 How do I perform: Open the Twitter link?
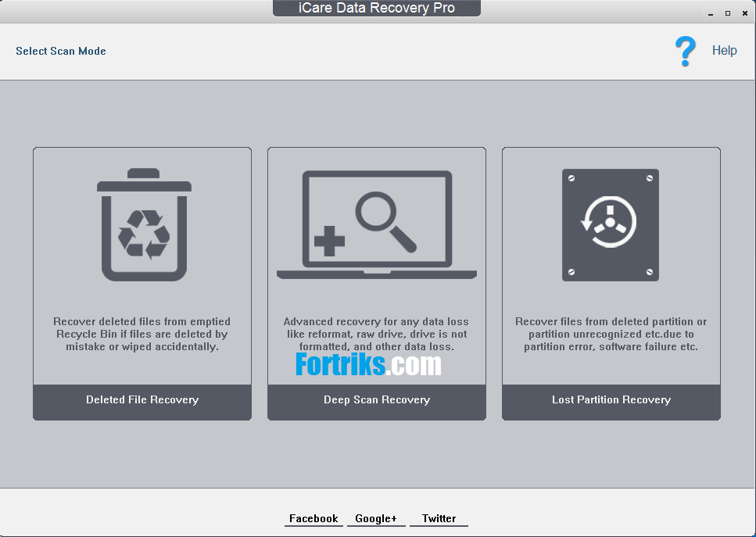tap(439, 519)
